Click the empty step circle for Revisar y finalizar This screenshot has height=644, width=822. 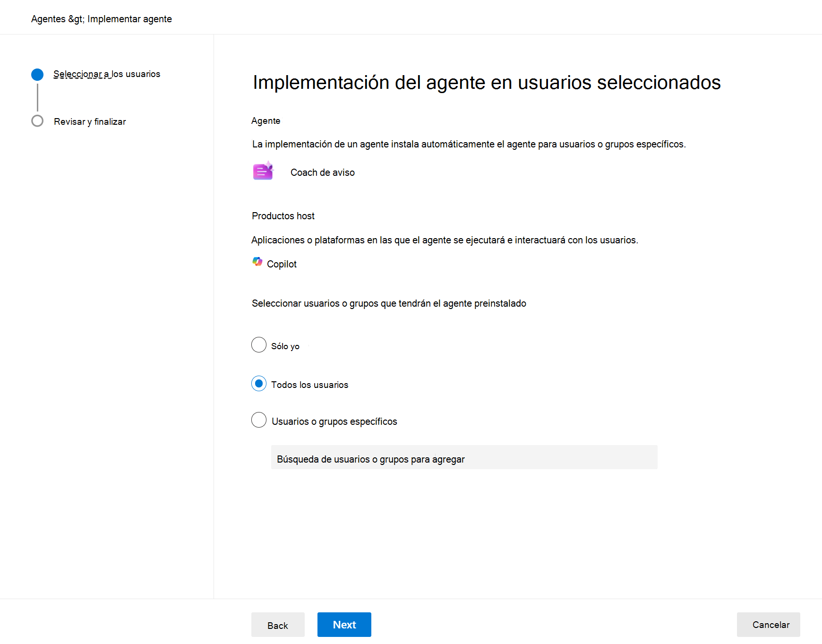(37, 121)
